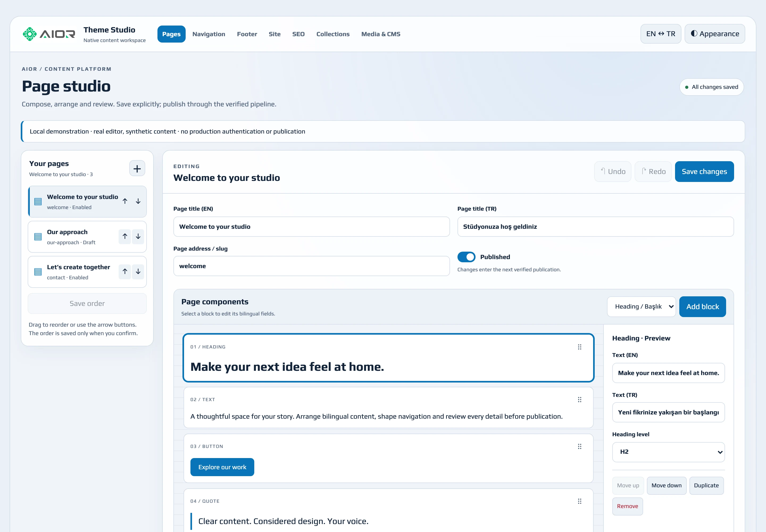This screenshot has height=532, width=766.
Task: Add a new page with plus icon
Action: tap(137, 168)
